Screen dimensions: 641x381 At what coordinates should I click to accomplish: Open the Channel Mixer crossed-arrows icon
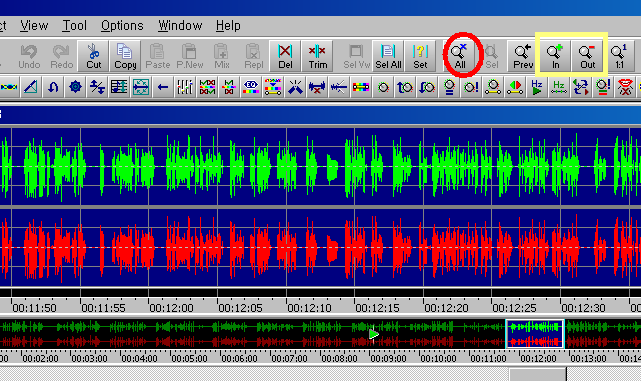(581, 87)
